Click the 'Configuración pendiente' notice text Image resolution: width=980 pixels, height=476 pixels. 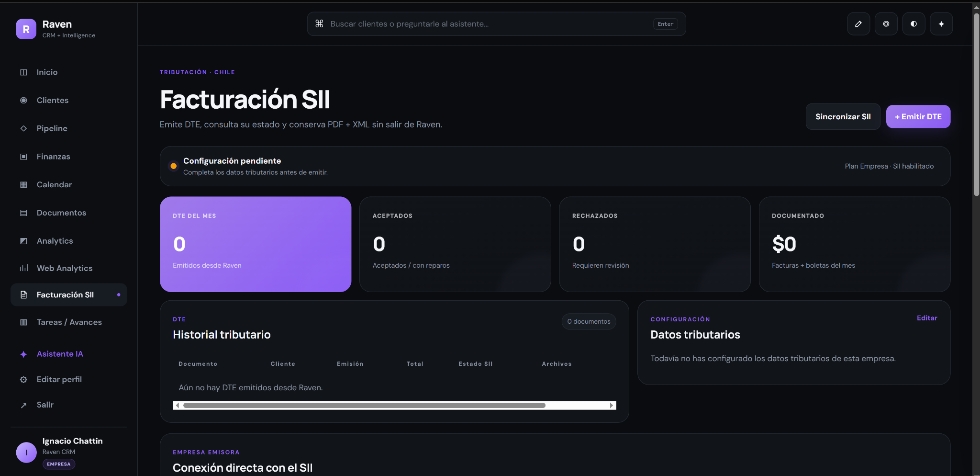(232, 161)
